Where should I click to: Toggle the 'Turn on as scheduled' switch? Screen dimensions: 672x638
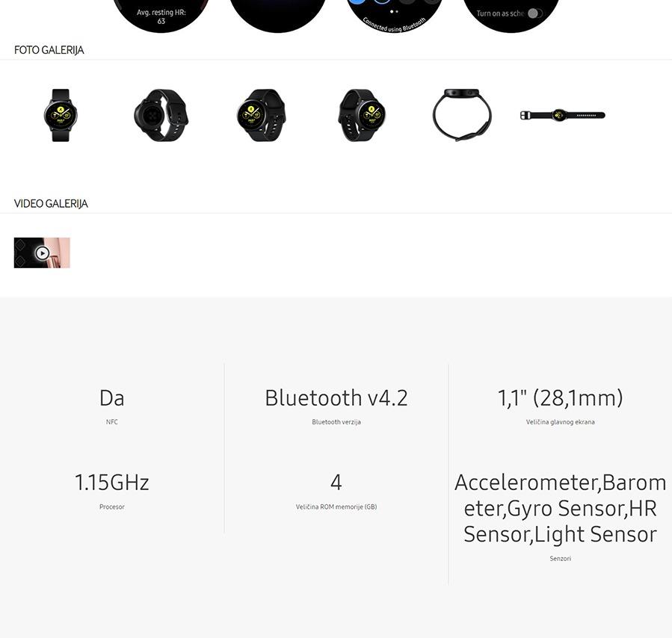pyautogui.click(x=534, y=13)
